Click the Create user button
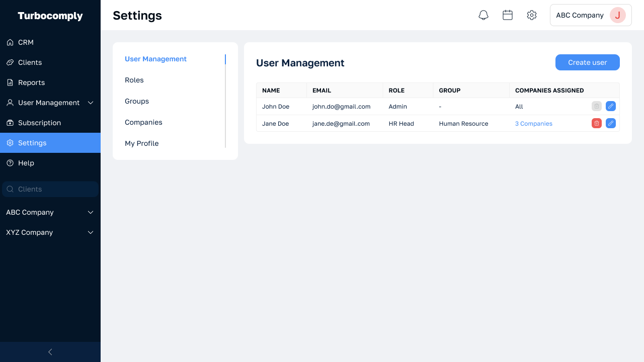The width and height of the screenshot is (644, 362). [x=588, y=62]
